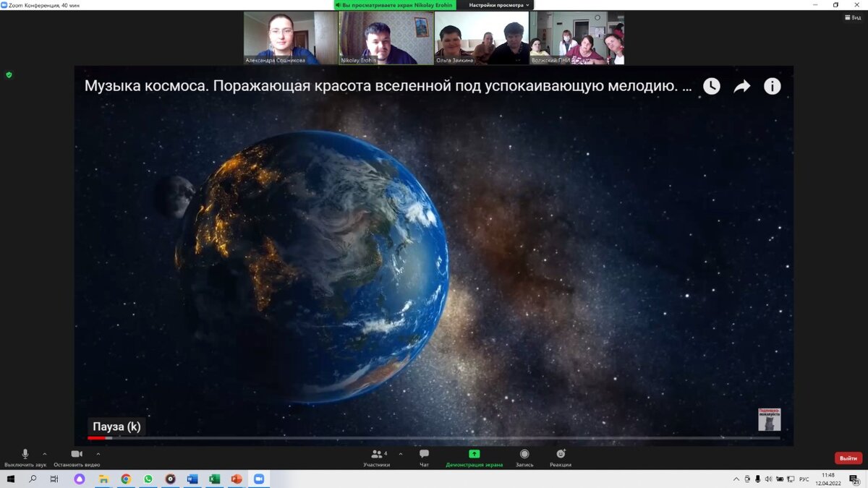This screenshot has width=868, height=488.
Task: Mute microphone with Выключить звук button
Action: (25, 458)
